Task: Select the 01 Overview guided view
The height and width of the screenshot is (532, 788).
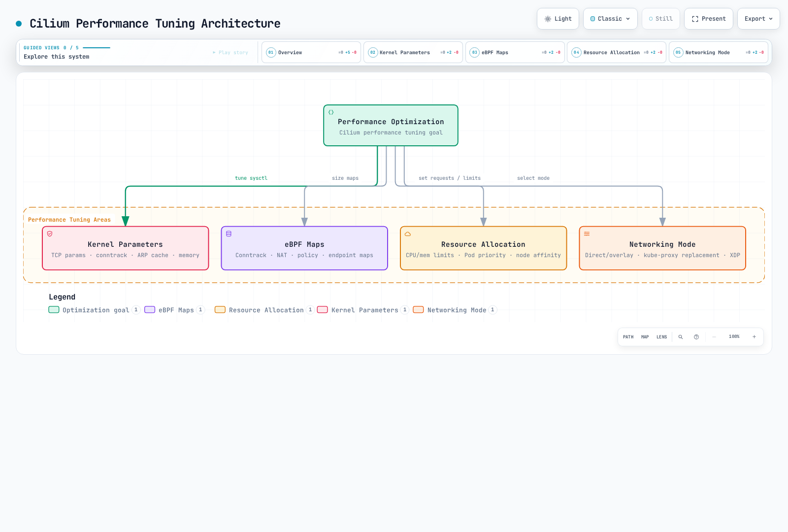Action: pyautogui.click(x=311, y=52)
